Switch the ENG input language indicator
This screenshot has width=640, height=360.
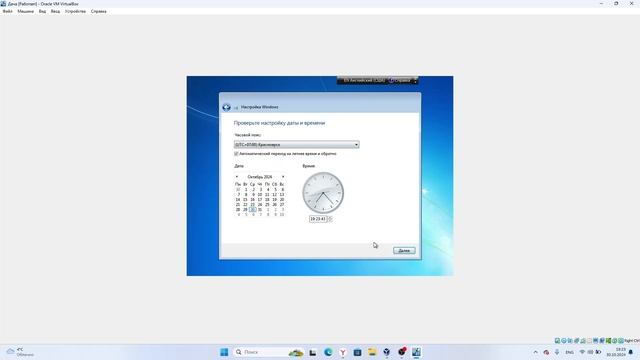569,352
